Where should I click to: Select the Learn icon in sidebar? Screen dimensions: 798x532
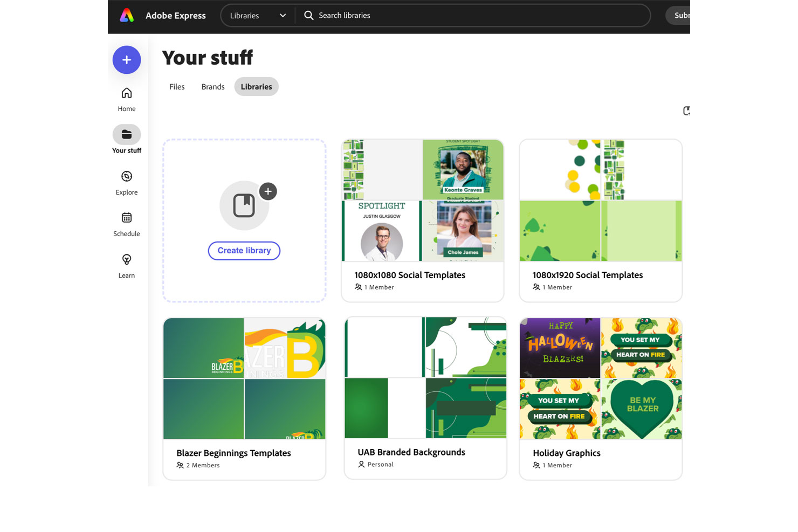coord(126,259)
